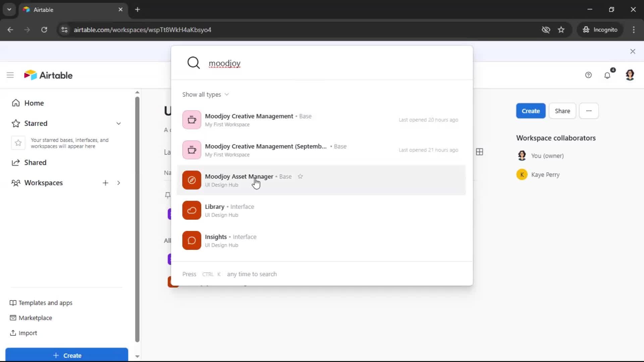
Task: Bookmark this page with star icon
Action: coord(561,30)
